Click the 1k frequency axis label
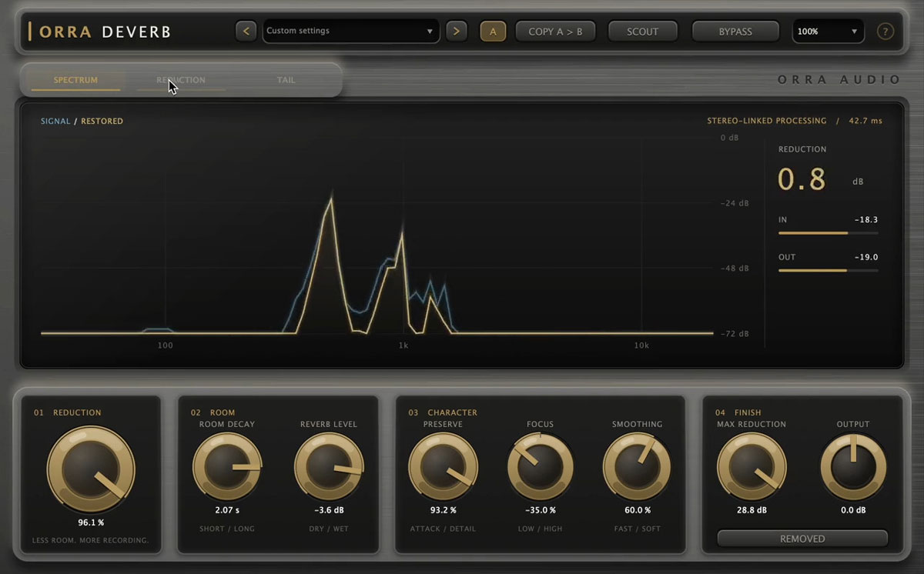Viewport: 924px width, 574px height. click(x=403, y=345)
